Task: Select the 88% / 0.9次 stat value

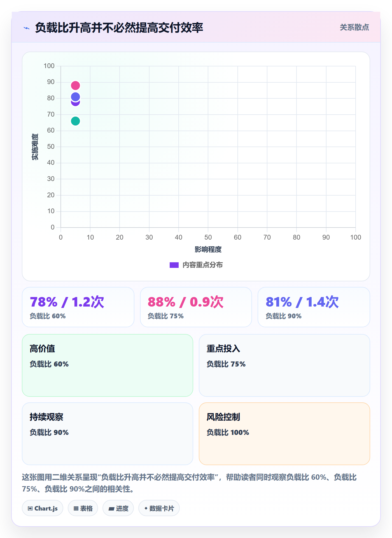Action: pos(186,302)
